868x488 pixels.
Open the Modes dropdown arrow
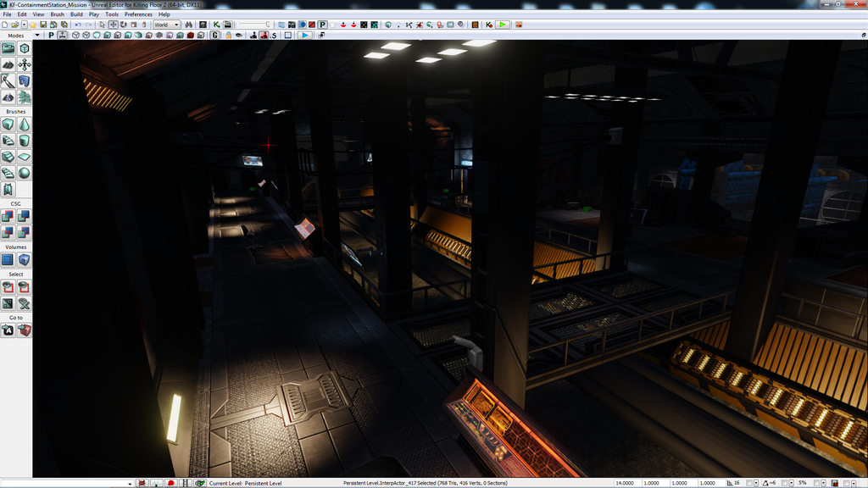(x=37, y=36)
